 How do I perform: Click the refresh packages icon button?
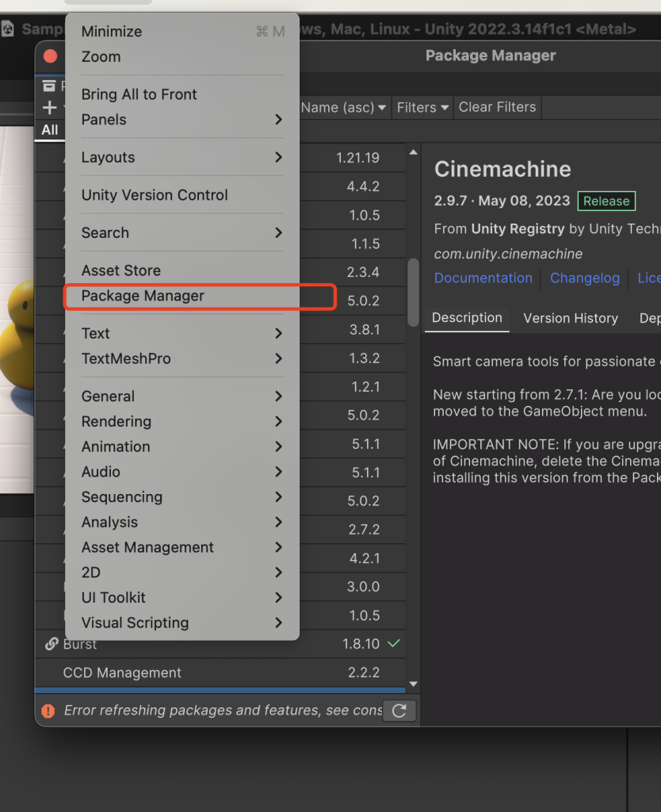pyautogui.click(x=399, y=710)
